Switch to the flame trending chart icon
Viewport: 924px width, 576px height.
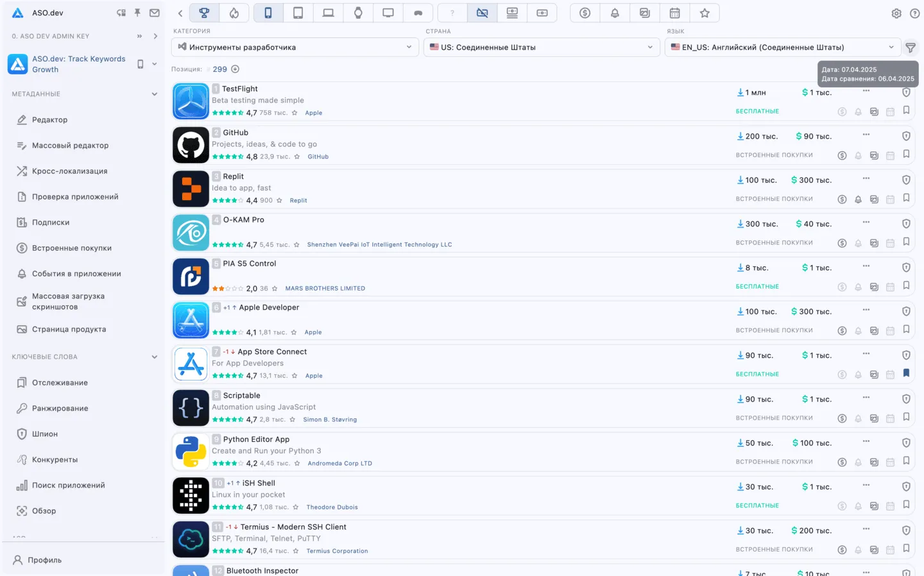(x=234, y=13)
